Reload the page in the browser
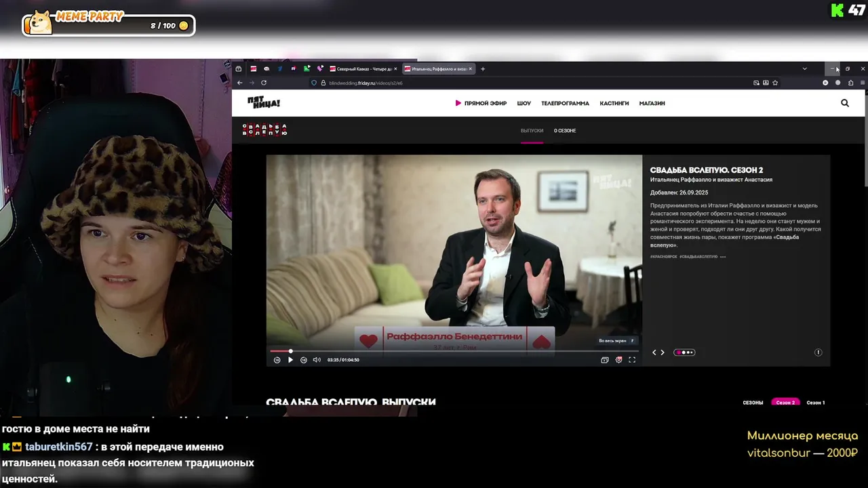Screen dimensions: 868x488 (264, 83)
